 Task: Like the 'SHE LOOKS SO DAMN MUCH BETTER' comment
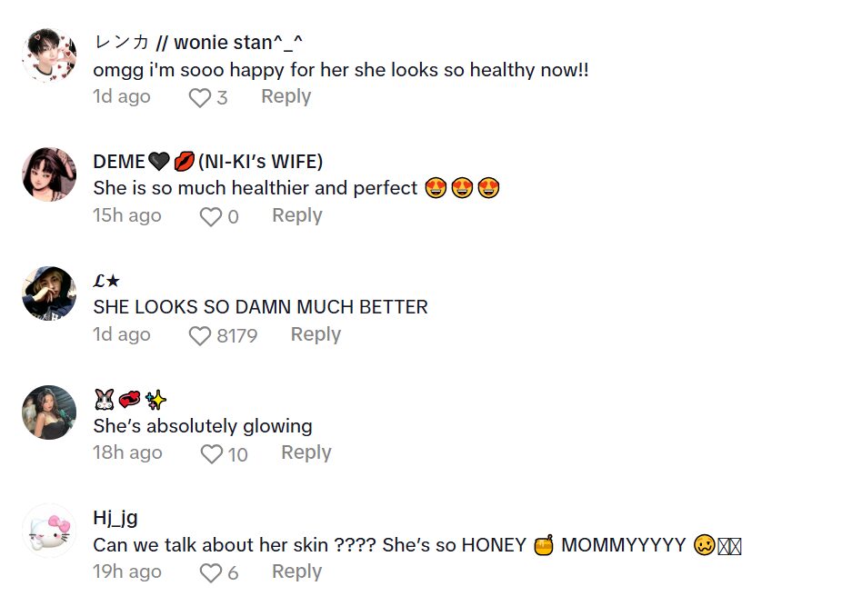point(200,336)
